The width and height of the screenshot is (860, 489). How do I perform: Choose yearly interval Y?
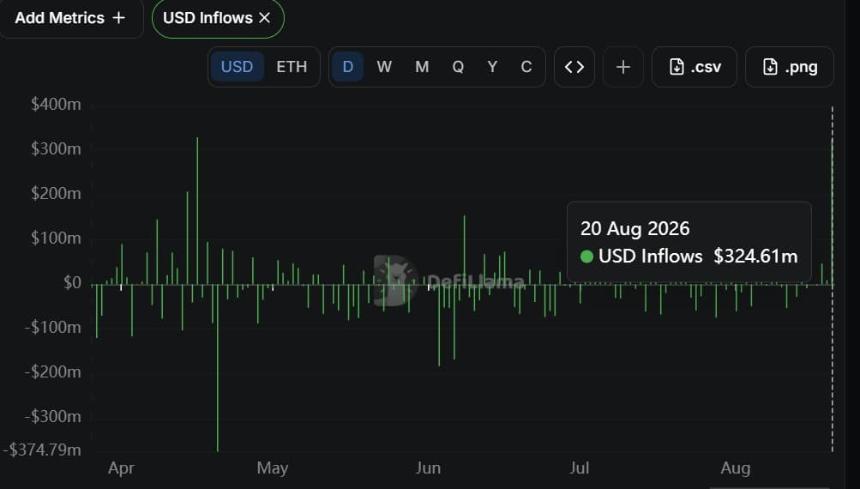tap(492, 67)
